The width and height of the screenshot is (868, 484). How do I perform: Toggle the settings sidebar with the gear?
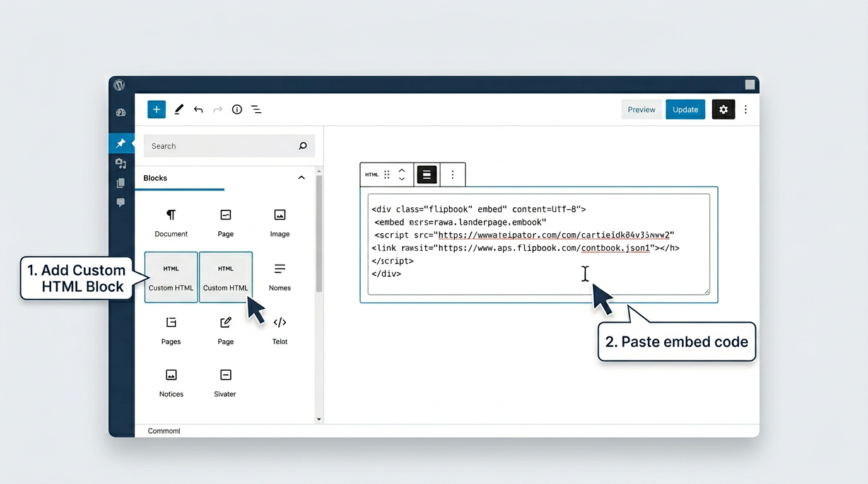[x=723, y=109]
